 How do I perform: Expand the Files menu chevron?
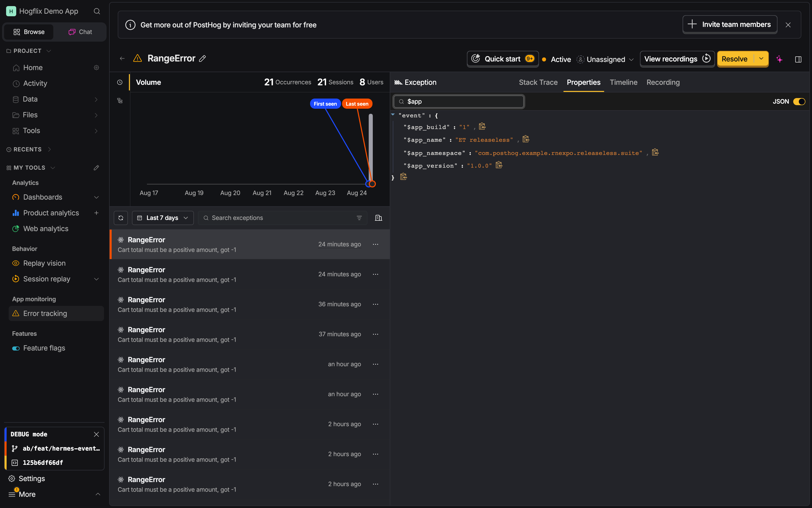click(96, 115)
